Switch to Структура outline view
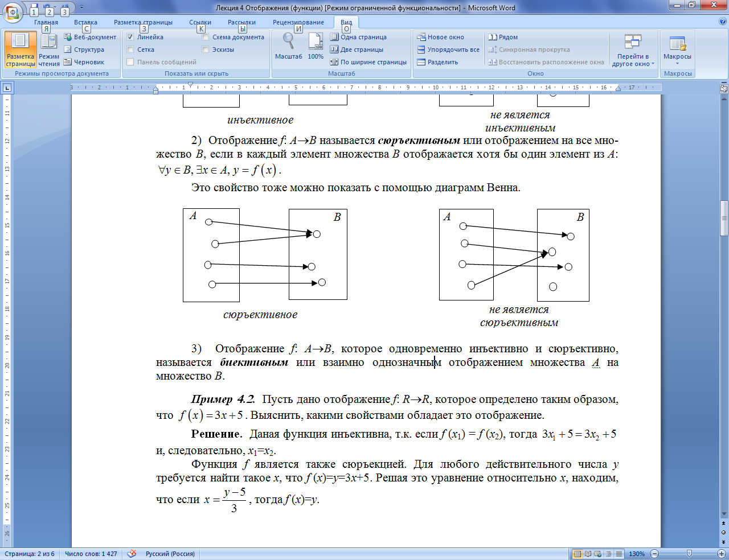Viewport: 729px width, 560px height. tap(84, 50)
